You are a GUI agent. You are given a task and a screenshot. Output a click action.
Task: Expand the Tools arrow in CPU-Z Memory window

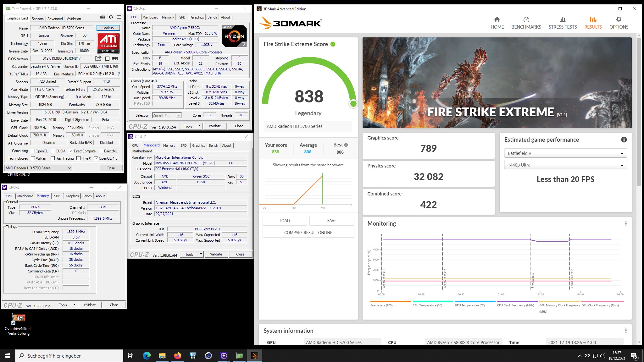click(74, 305)
